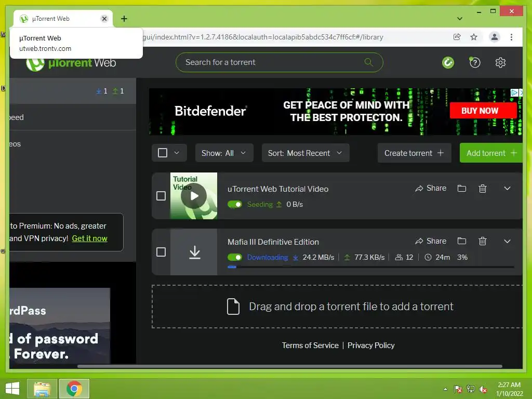
Task: Click the uTorrent Web Tutorial Video title
Action: (x=278, y=189)
